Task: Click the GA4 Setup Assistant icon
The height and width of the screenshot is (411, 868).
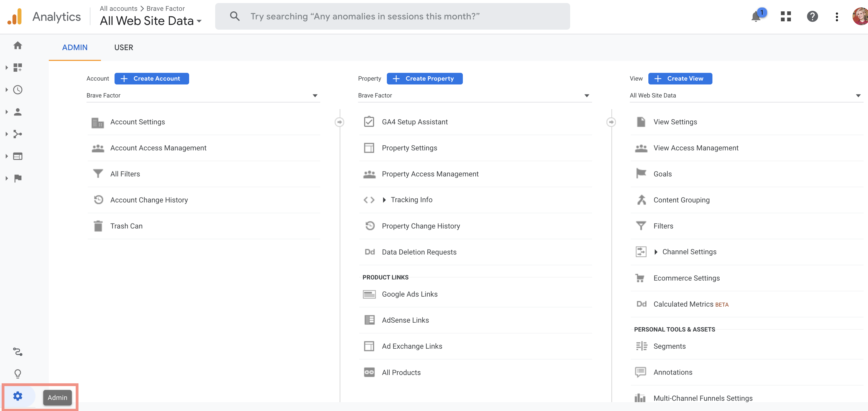Action: click(368, 122)
